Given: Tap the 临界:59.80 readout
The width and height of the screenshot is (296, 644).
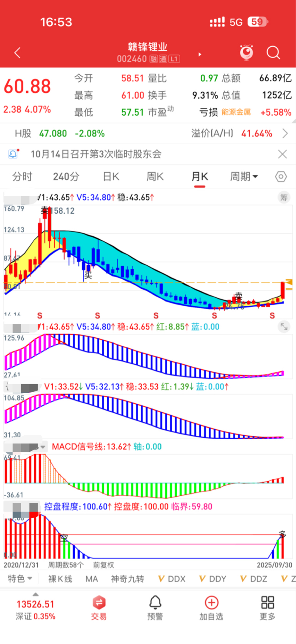Looking at the screenshot, I should 192,507.
